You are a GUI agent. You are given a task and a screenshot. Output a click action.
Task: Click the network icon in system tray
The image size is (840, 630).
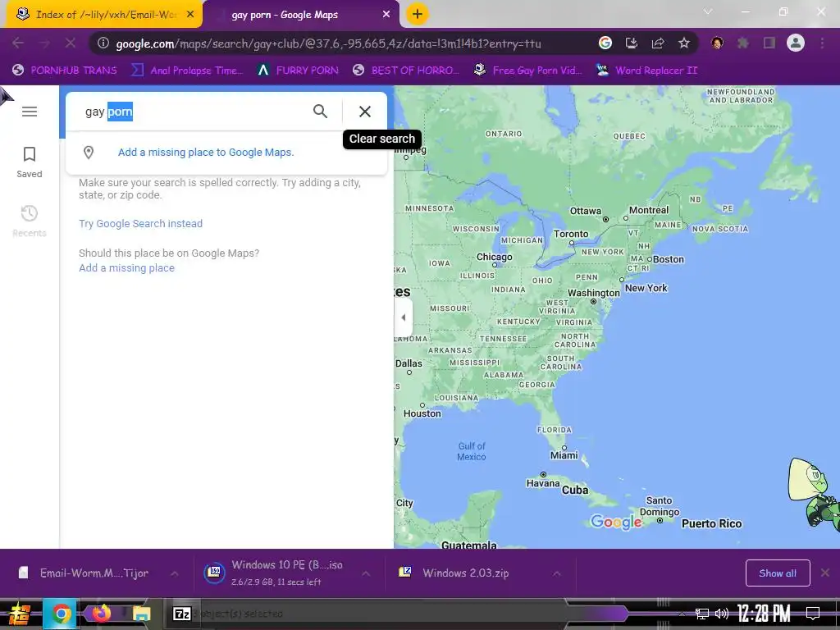click(702, 614)
